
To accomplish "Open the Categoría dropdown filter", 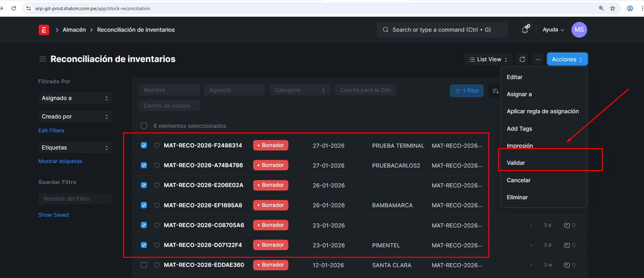I will click(x=300, y=90).
